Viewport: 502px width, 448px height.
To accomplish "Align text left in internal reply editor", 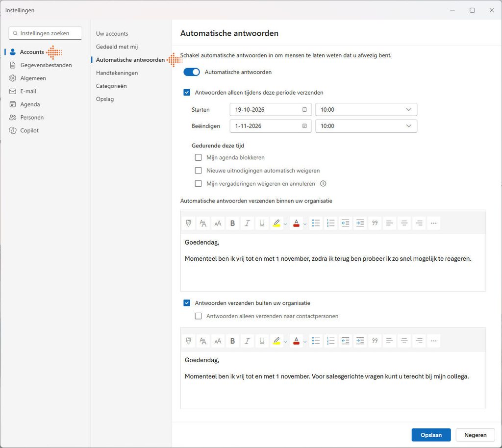I will coord(390,223).
